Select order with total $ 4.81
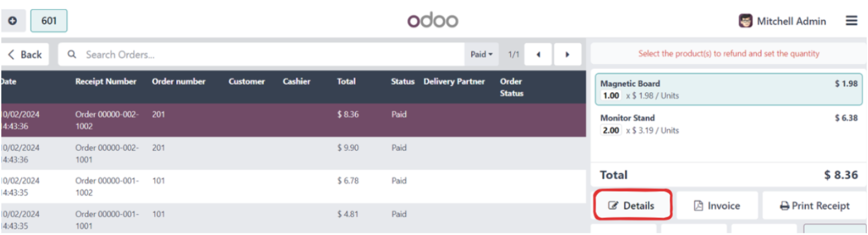Screen dimensions: 868x235 pos(293,218)
